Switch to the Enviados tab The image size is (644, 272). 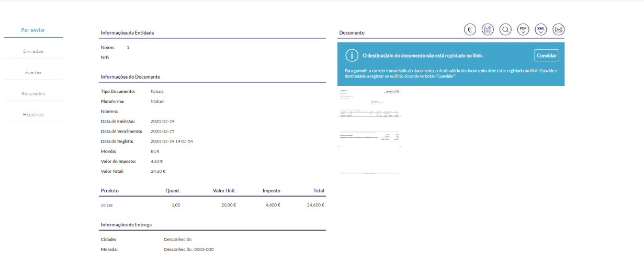33,51
